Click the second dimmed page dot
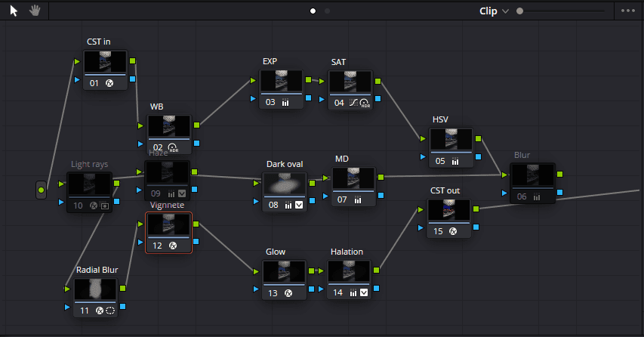The width and height of the screenshot is (644, 337). tap(328, 11)
